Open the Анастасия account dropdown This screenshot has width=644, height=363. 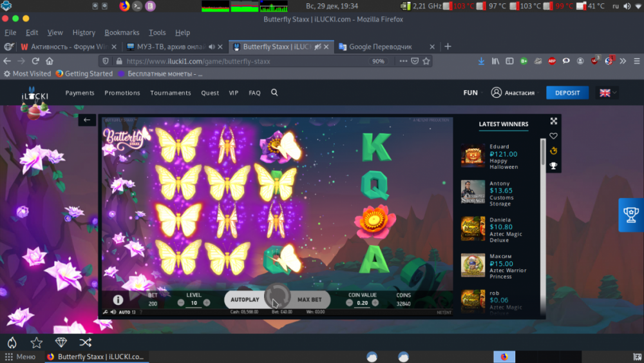(513, 93)
